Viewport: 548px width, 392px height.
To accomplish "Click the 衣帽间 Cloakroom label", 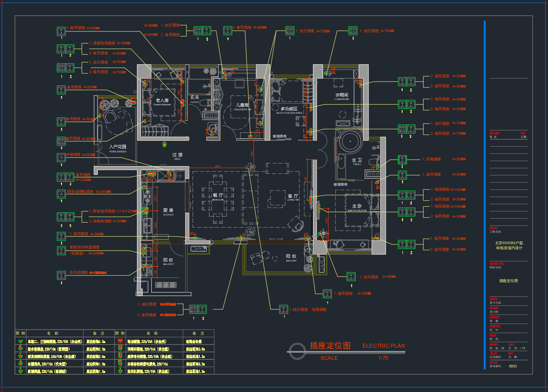I will click(x=342, y=96).
